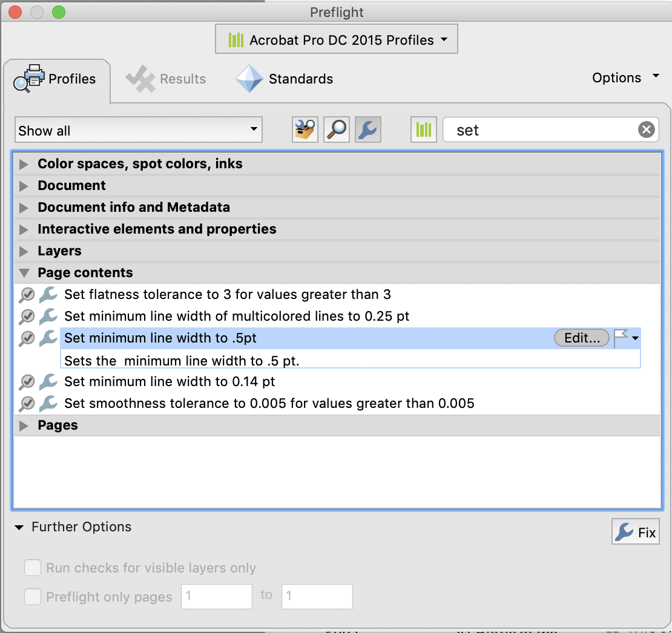Click wrench icon of smoothness tolerance fixup
672x633 pixels.
(48, 404)
